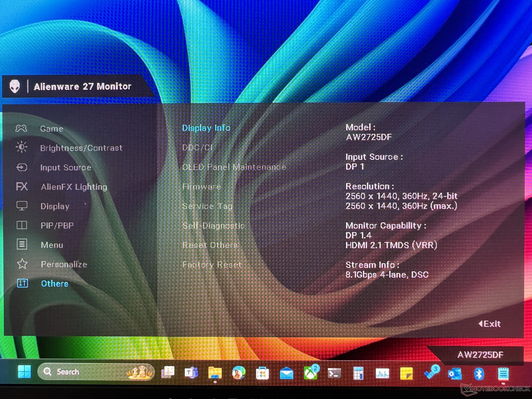Click the Display monitor icon
The height and width of the screenshot is (399, 532).
pos(22,206)
